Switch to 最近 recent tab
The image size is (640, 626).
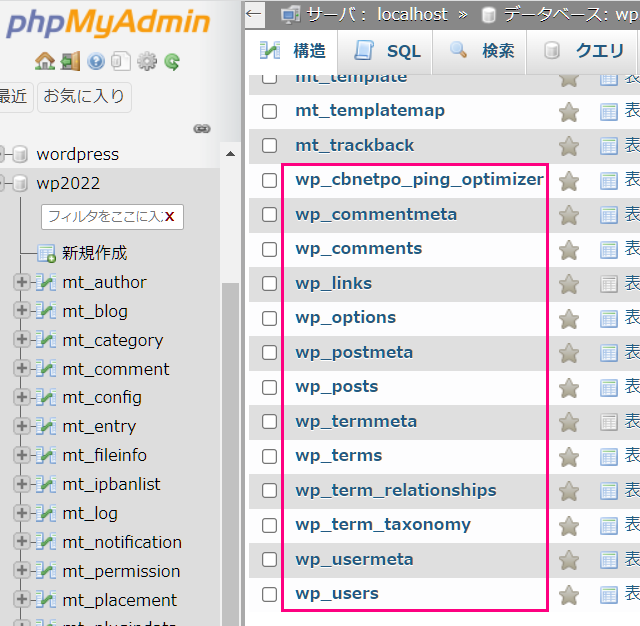[x=14, y=97]
